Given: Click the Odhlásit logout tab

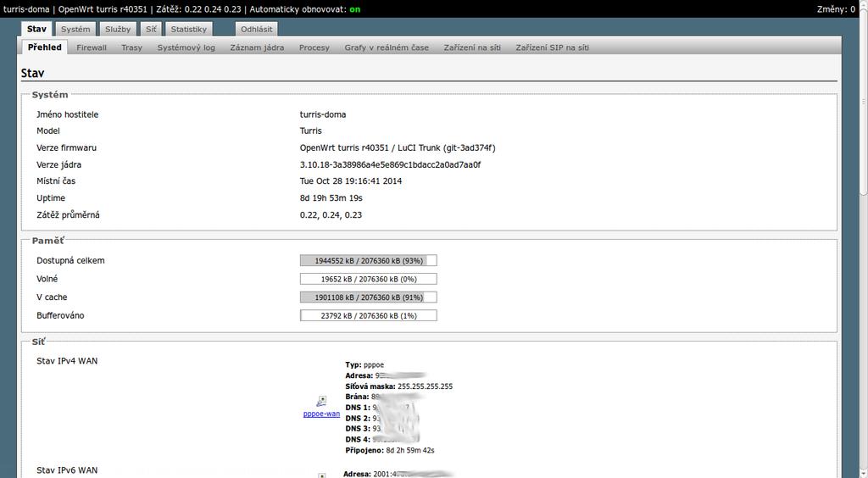Looking at the screenshot, I should (x=256, y=30).
